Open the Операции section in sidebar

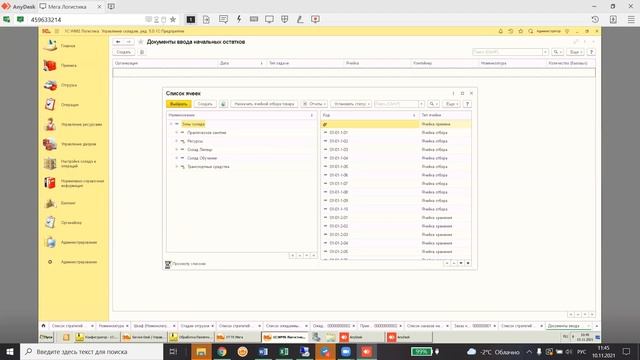tap(69, 104)
